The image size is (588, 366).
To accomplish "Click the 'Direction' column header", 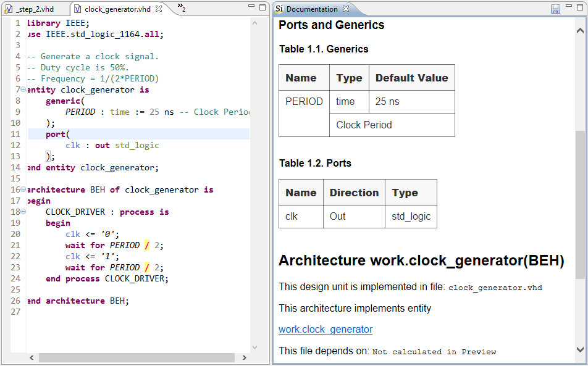I will (x=355, y=193).
